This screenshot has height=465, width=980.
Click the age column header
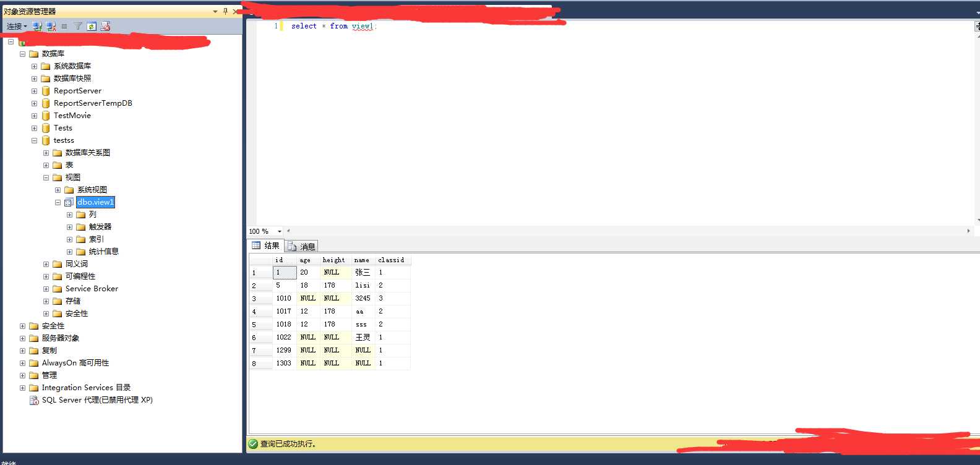click(308, 260)
